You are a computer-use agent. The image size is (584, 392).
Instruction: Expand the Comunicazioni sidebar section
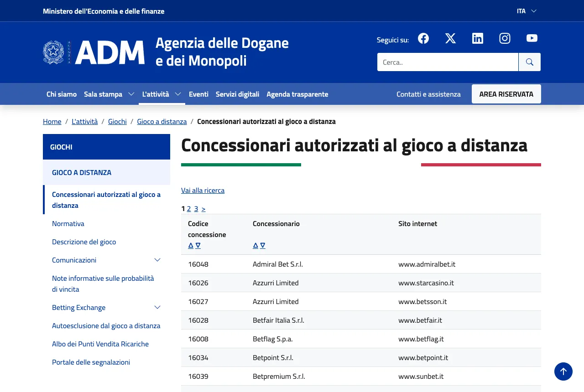pyautogui.click(x=157, y=260)
